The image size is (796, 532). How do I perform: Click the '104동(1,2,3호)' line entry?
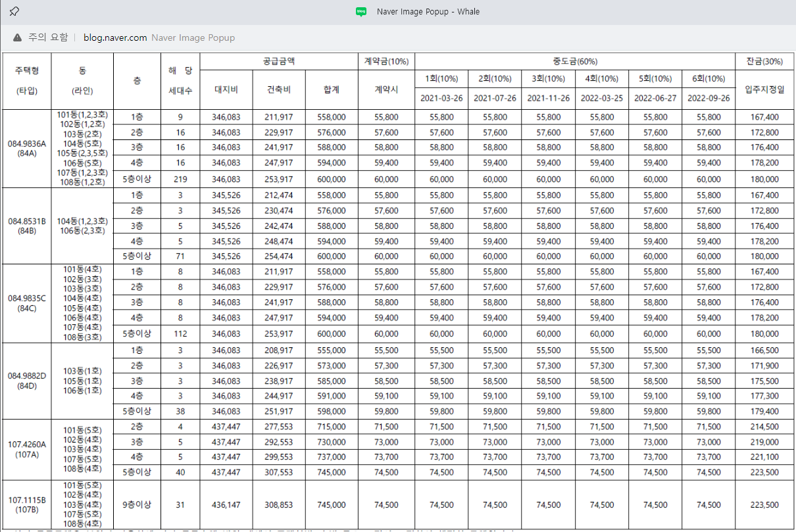coord(82,221)
